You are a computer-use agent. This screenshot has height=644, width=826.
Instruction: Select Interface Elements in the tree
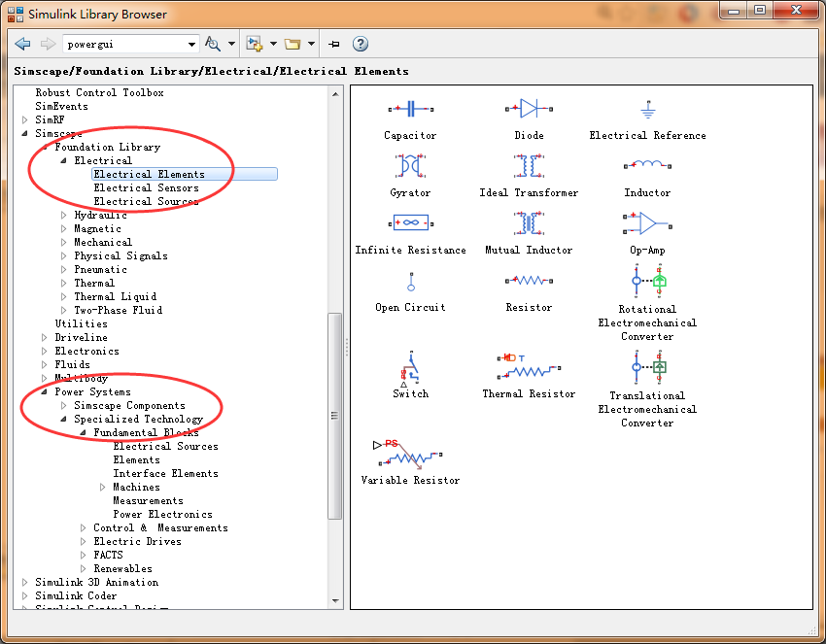click(x=165, y=473)
